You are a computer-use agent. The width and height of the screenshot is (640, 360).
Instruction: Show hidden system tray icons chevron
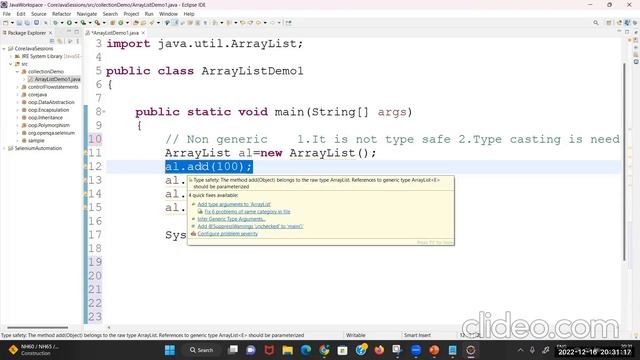click(520, 350)
